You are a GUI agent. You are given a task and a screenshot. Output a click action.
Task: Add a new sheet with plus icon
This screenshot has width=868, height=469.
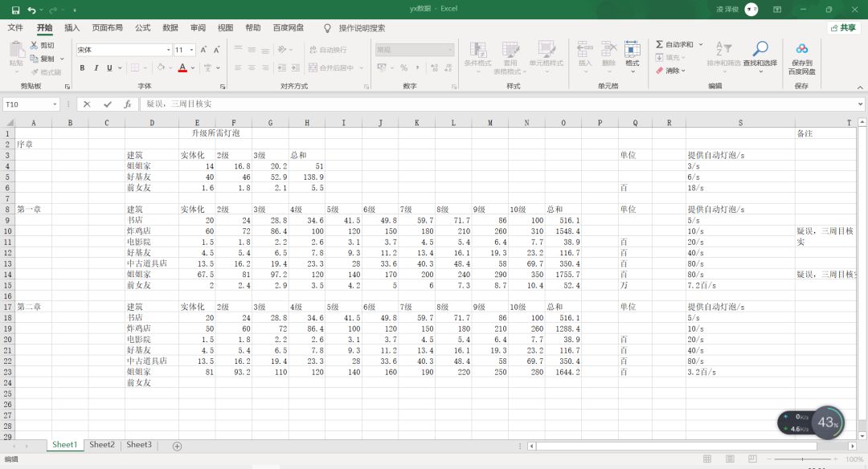click(177, 447)
